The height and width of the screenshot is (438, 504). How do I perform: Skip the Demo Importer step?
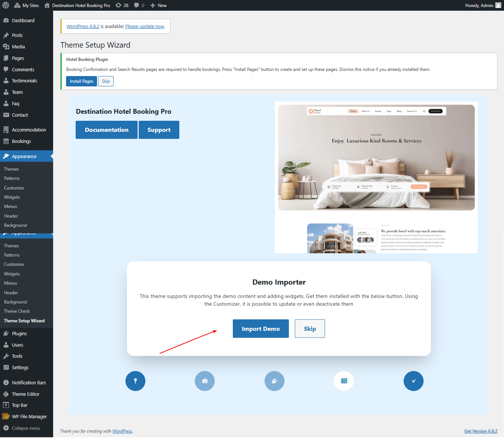click(x=310, y=329)
